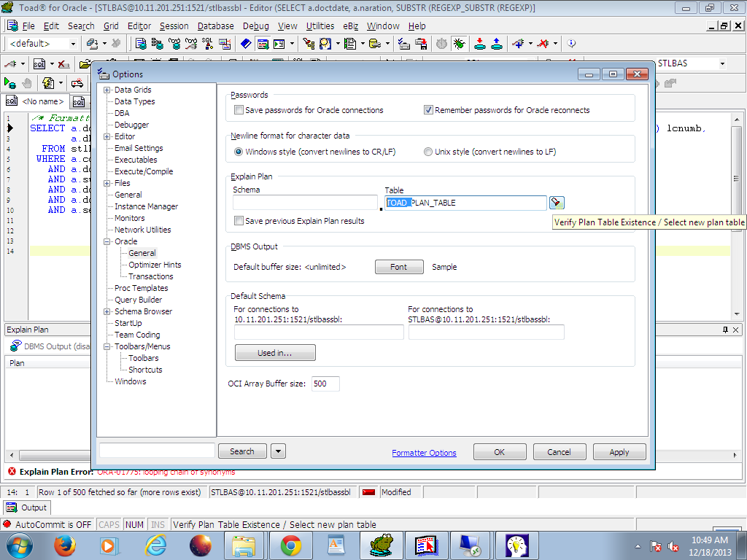The height and width of the screenshot is (560, 747).
Task: Open Internet Explorer from the taskbar
Action: [155, 545]
